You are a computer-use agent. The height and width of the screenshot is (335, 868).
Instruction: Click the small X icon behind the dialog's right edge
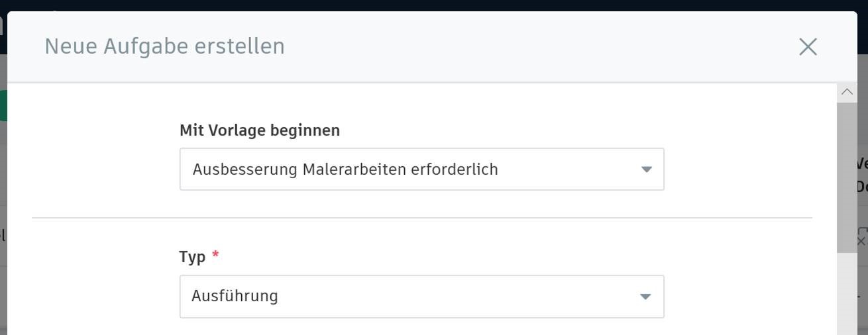pyautogui.click(x=861, y=242)
